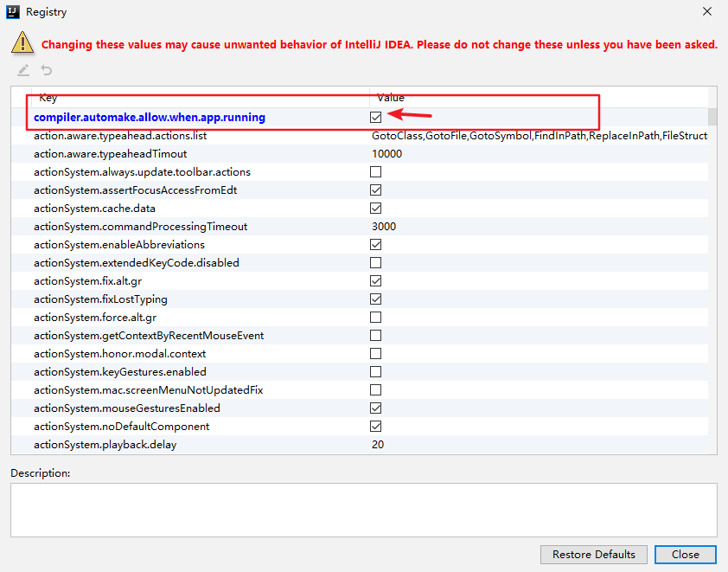Enable actionSystem.extendedKeyCode.disabled checkbox

[x=375, y=262]
